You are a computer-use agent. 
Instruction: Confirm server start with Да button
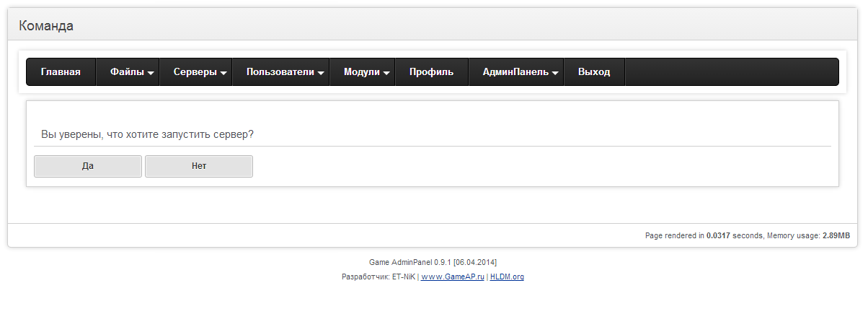point(88,166)
